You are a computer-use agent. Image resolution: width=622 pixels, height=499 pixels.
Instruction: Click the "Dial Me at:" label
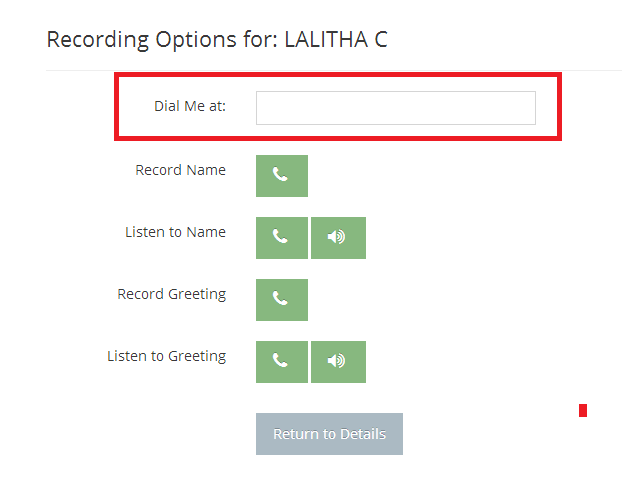click(190, 106)
